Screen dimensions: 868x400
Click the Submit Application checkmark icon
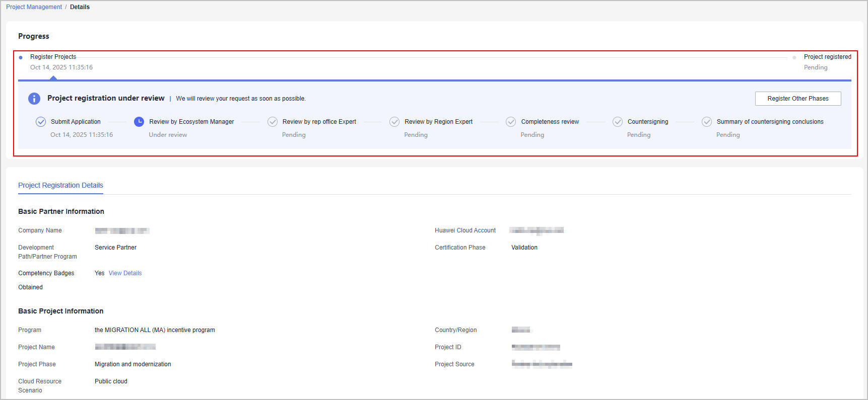point(41,122)
